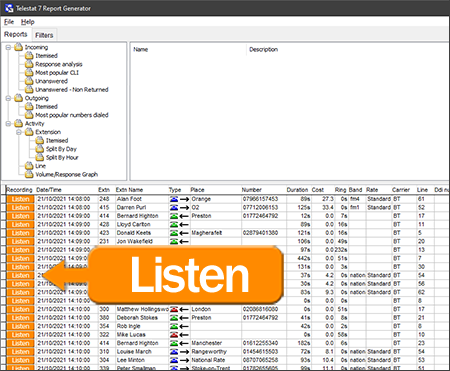Select the Magherafelt place cell
This screenshot has width=450, height=371.
tap(215, 233)
